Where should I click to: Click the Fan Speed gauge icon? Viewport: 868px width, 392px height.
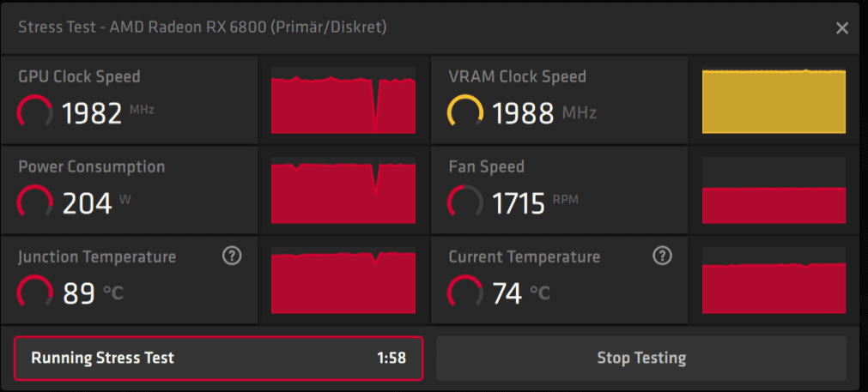[465, 202]
